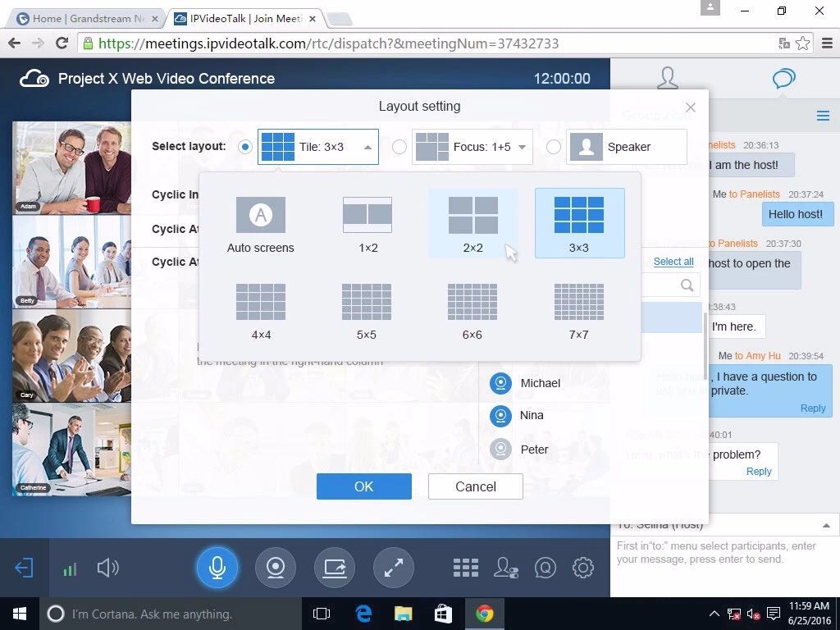The width and height of the screenshot is (840, 630).
Task: Select Catherine's video thumbnail
Action: (x=72, y=450)
